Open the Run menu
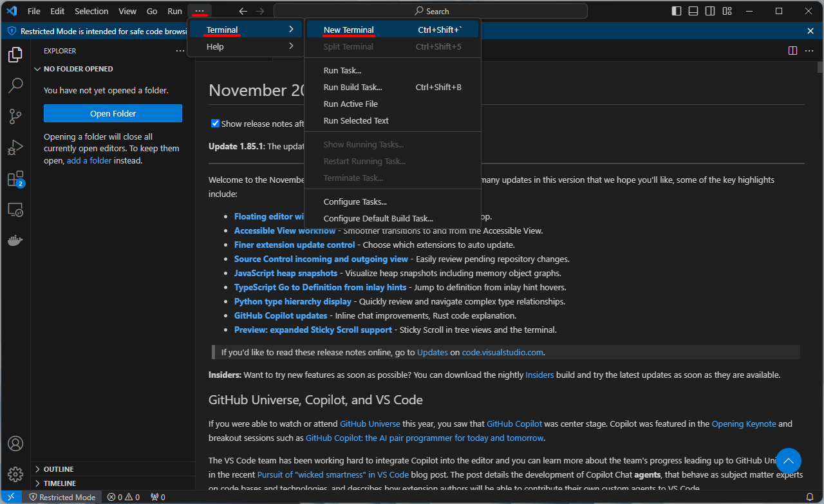 (174, 11)
